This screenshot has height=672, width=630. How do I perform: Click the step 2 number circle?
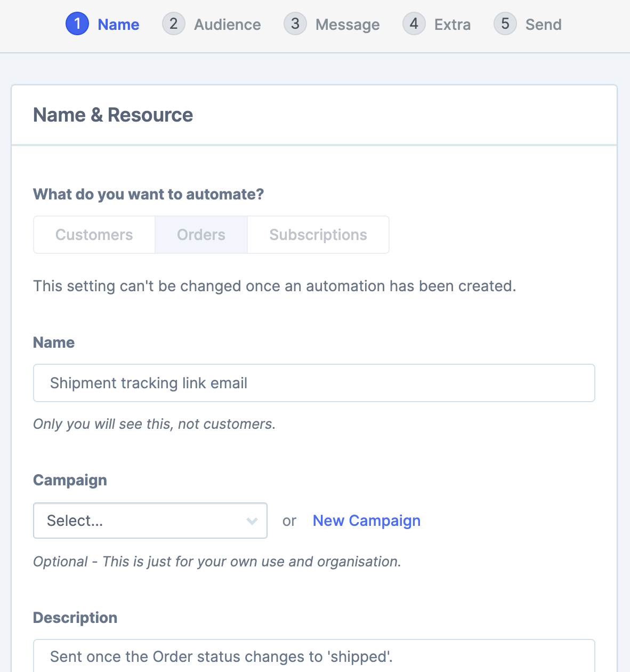tap(174, 24)
